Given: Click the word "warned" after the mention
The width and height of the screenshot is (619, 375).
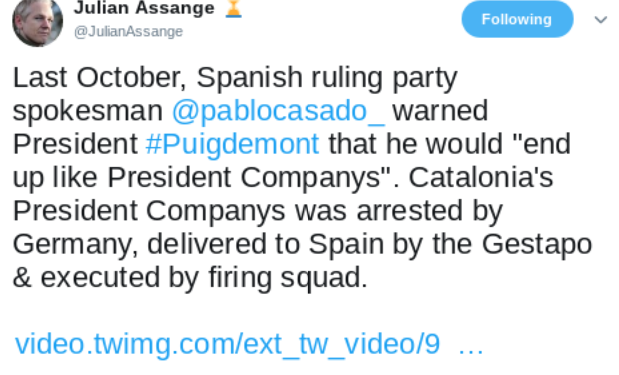Looking at the screenshot, I should (440, 111).
